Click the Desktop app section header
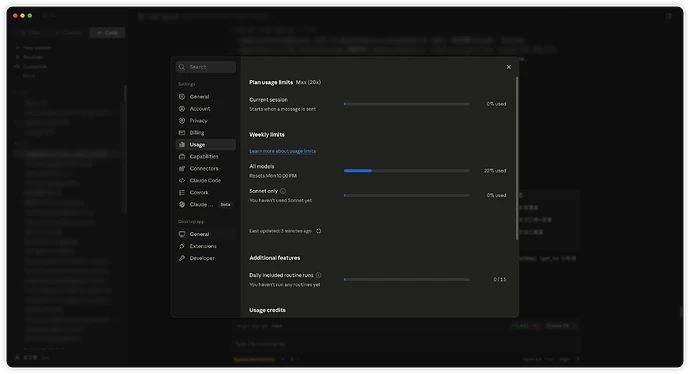The image size is (690, 374). pos(191,221)
